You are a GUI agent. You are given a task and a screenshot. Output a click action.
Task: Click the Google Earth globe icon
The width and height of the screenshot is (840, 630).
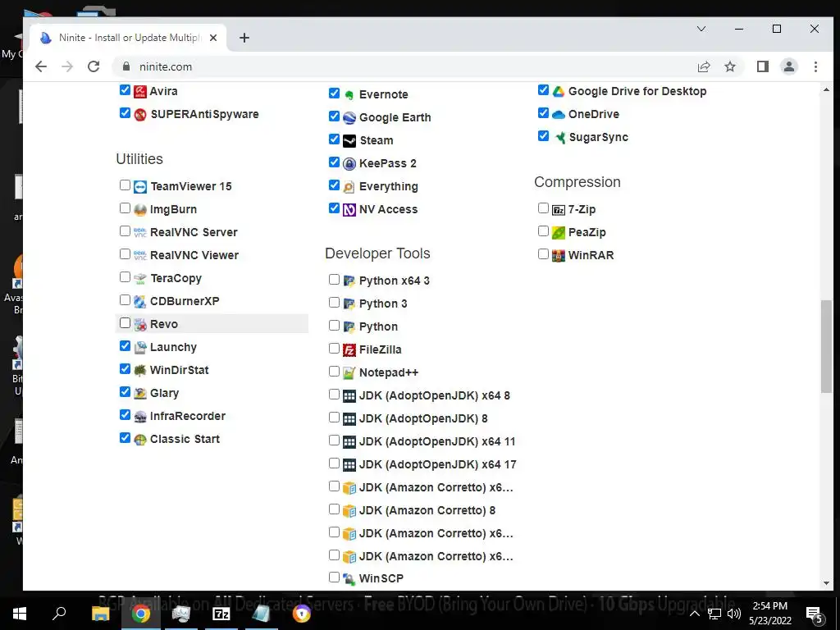coord(349,118)
